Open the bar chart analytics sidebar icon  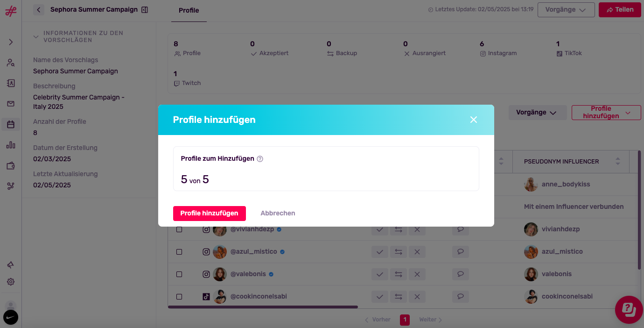pos(11,145)
